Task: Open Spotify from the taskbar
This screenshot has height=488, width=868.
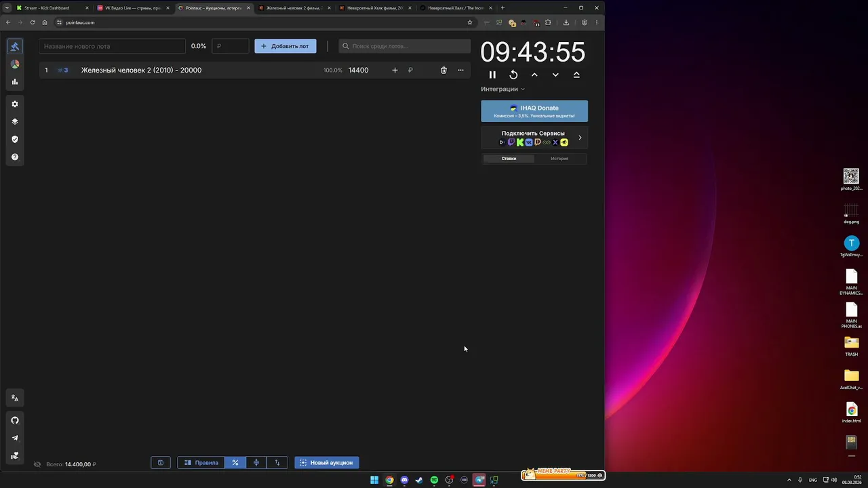Action: 434,480
